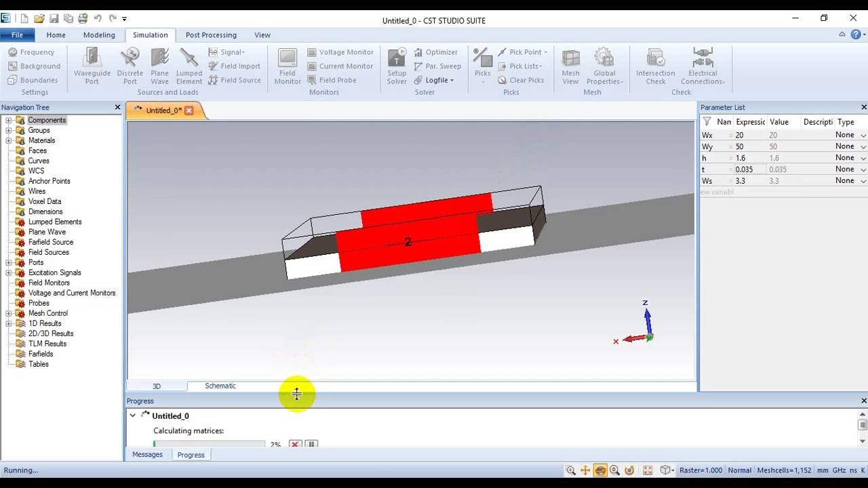Select Farfields in the Navigation Tree
Image resolution: width=868 pixels, height=488 pixels.
pyautogui.click(x=41, y=354)
